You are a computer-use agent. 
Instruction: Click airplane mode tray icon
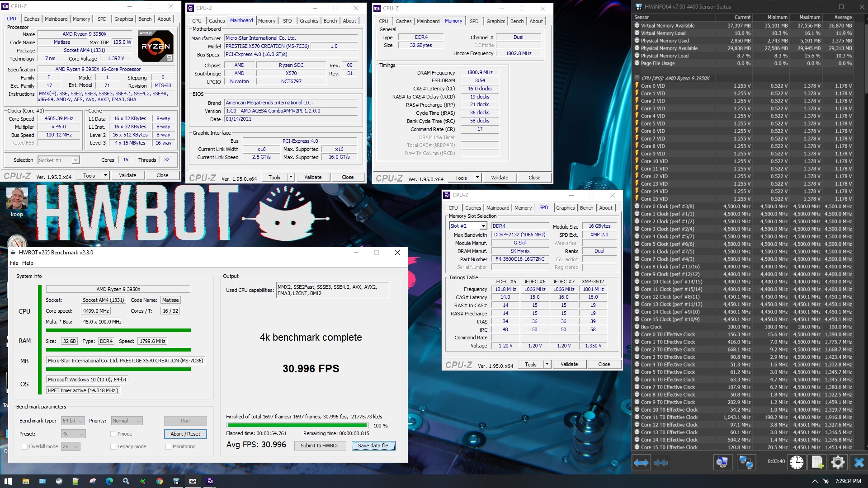pyautogui.click(x=826, y=481)
